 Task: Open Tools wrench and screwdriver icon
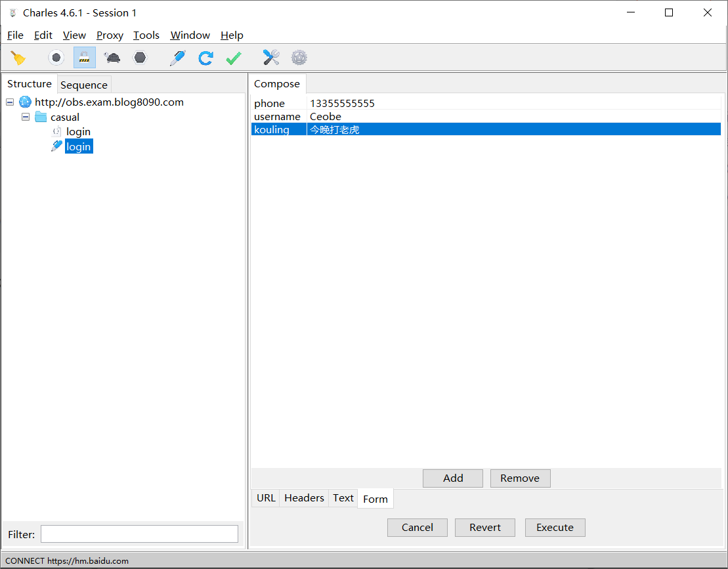[x=271, y=58]
